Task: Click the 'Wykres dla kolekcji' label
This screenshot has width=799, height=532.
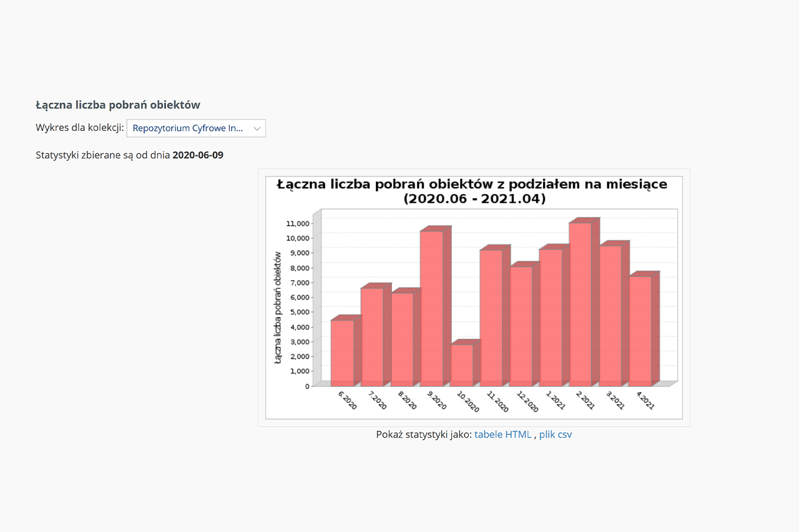Action: click(79, 128)
